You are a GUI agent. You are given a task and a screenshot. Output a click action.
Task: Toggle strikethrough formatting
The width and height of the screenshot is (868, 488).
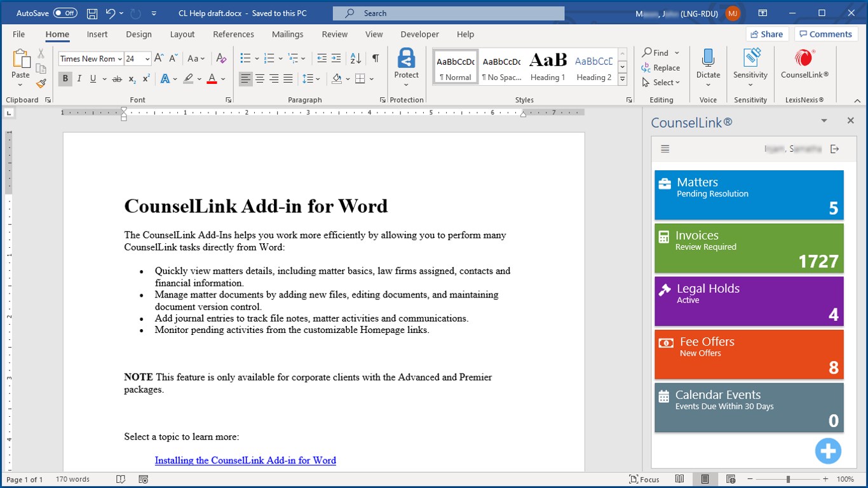click(x=117, y=79)
